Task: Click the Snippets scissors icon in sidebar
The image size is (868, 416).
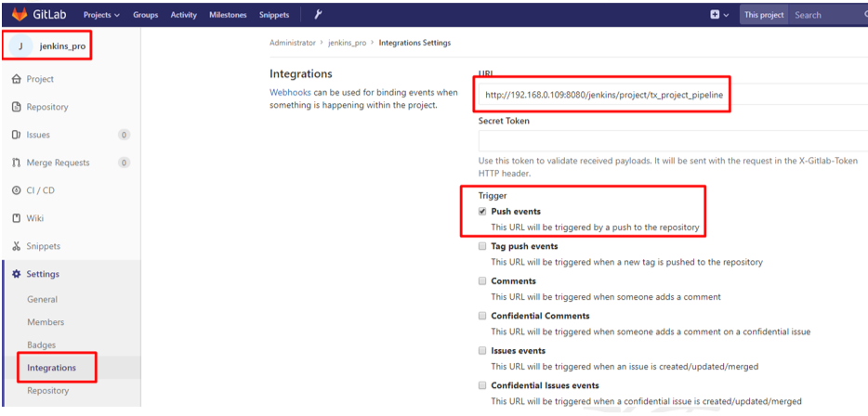Action: (x=16, y=246)
